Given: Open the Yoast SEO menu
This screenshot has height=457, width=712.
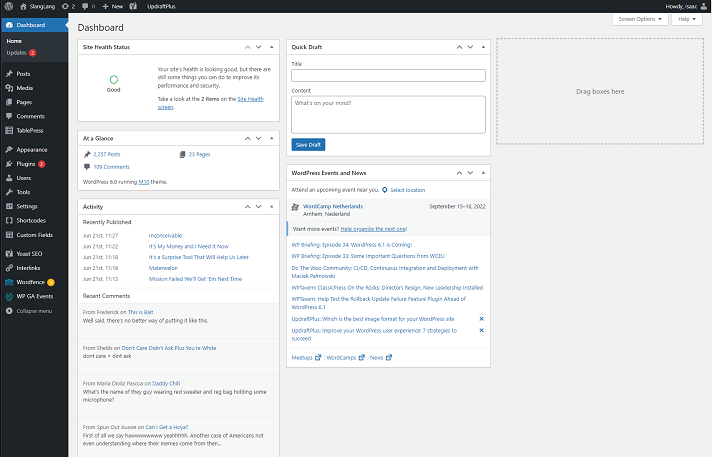Looking at the screenshot, I should pyautogui.click(x=29, y=253).
